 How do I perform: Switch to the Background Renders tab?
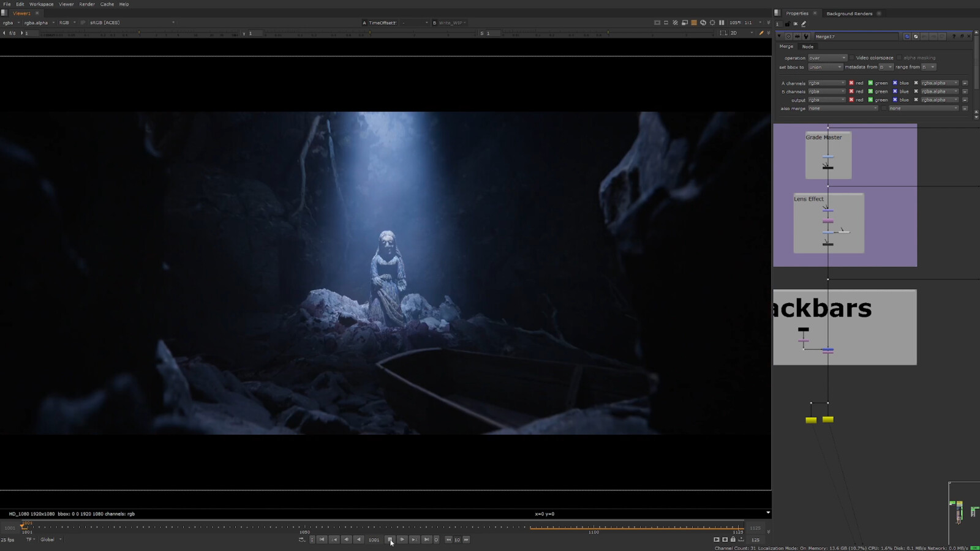coord(849,13)
